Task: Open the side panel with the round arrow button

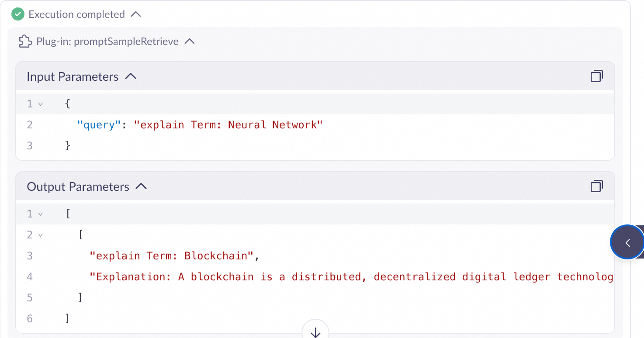Action: point(627,242)
